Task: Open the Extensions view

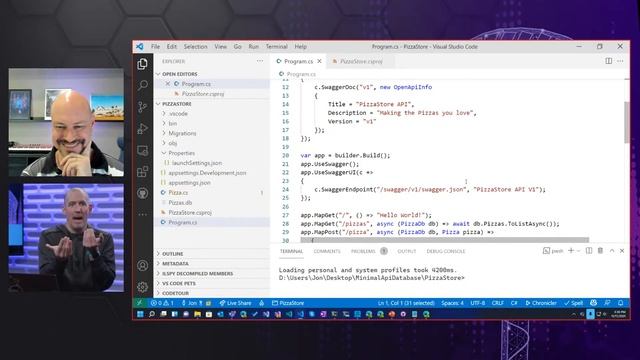Action: pos(142,172)
